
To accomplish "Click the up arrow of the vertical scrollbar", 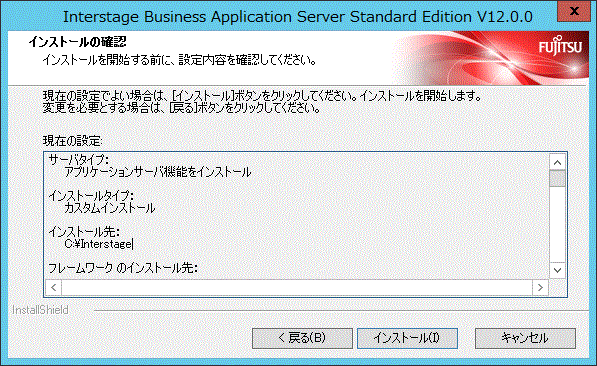I will point(557,163).
